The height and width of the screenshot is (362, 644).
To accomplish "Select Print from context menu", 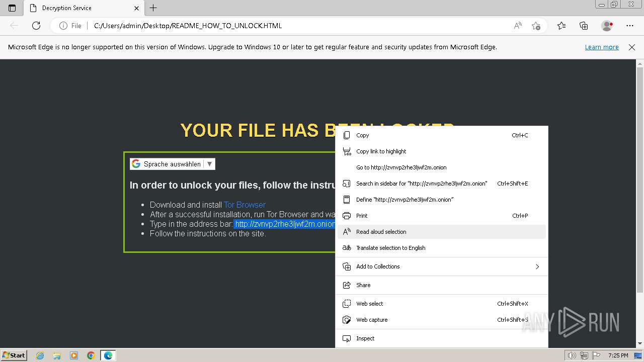I will [442, 216].
